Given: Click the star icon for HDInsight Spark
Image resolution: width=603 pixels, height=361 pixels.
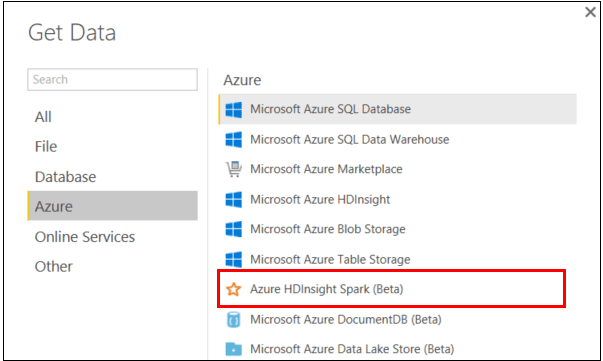Looking at the screenshot, I should 233,289.
